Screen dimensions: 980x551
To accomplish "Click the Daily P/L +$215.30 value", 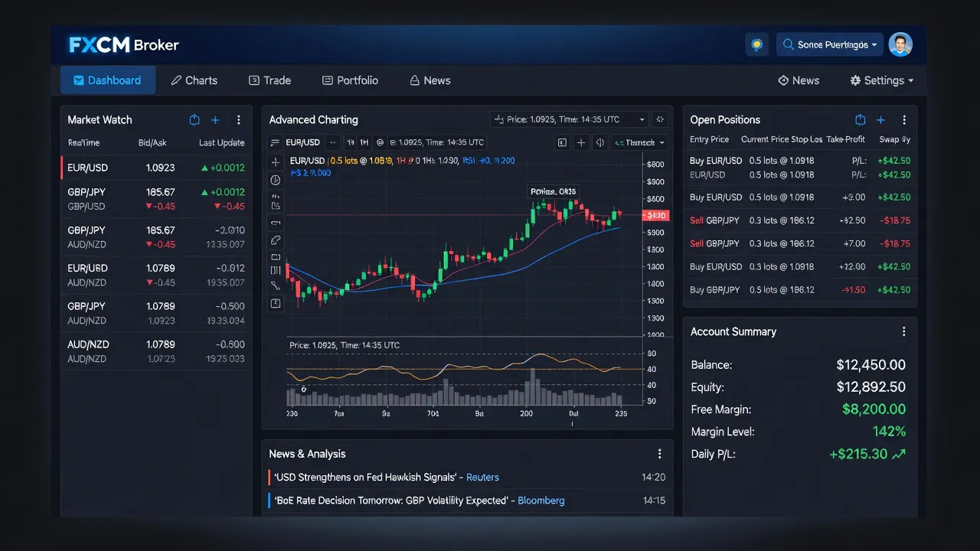I will pyautogui.click(x=867, y=454).
